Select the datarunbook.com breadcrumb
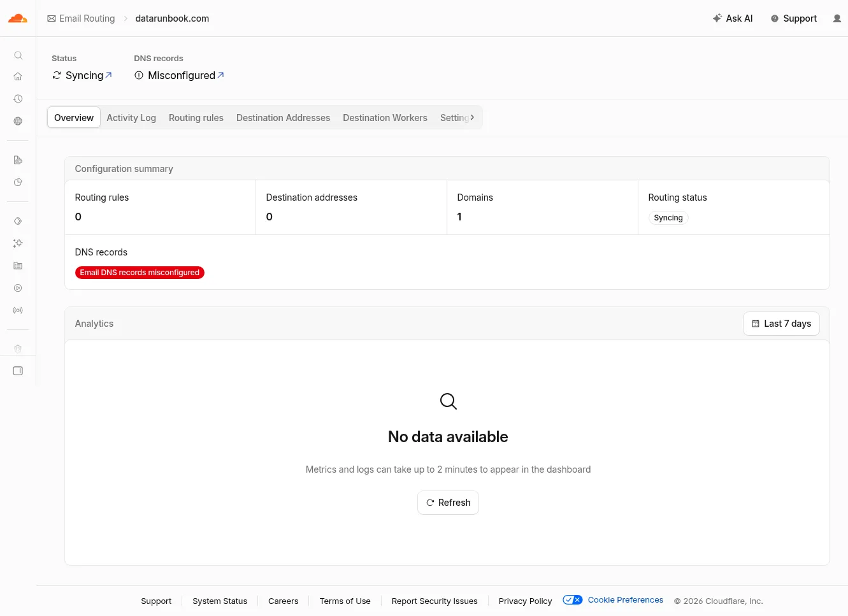This screenshot has width=848, height=616. pyautogui.click(x=172, y=18)
